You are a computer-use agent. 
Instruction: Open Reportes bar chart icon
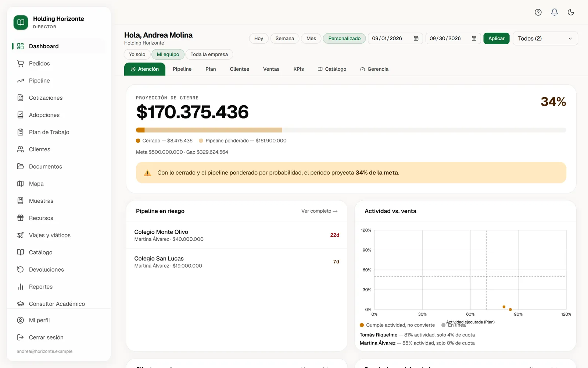21,287
